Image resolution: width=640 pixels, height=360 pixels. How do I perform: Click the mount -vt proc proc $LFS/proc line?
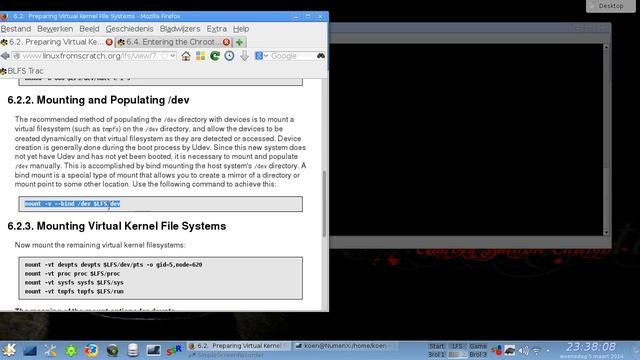tap(72, 273)
